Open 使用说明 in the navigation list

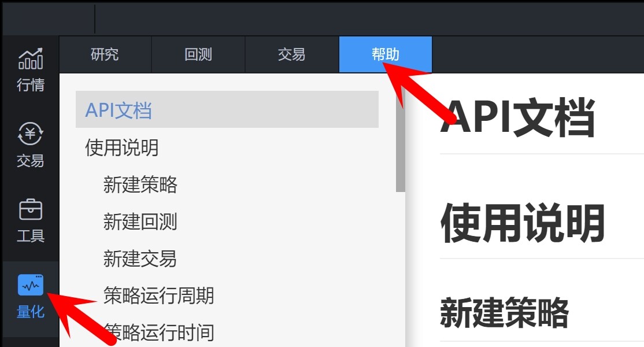point(121,148)
